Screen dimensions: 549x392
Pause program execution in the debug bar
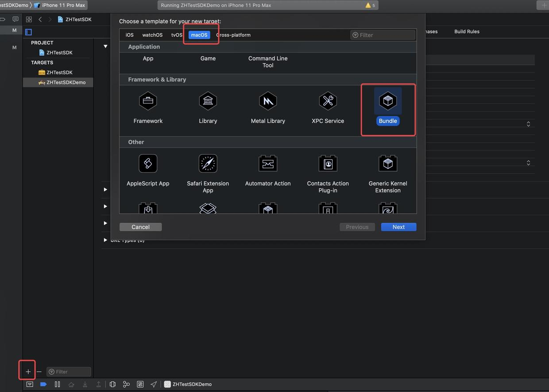[x=57, y=384]
